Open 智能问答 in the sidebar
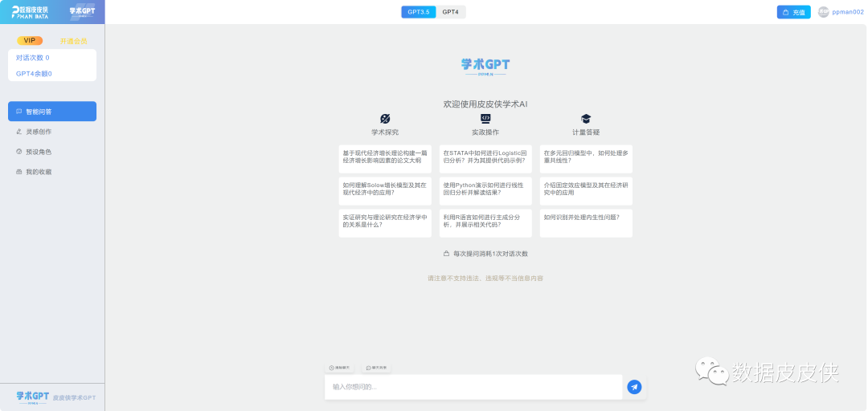868x411 pixels. tap(52, 112)
